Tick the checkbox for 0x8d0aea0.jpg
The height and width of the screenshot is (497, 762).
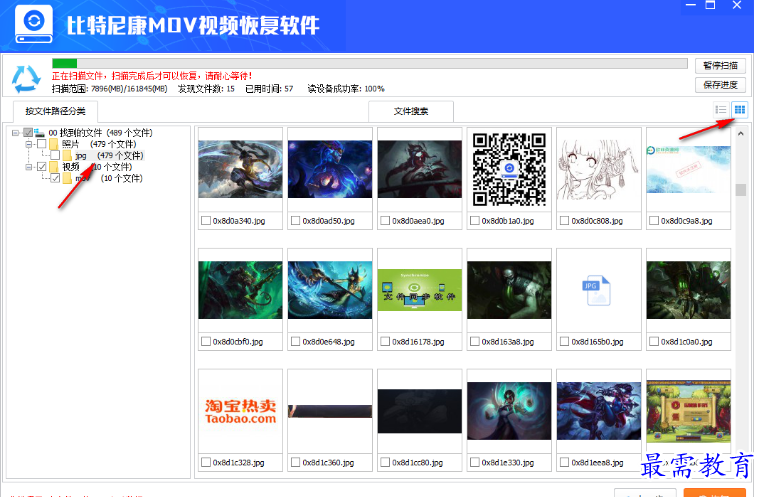385,221
